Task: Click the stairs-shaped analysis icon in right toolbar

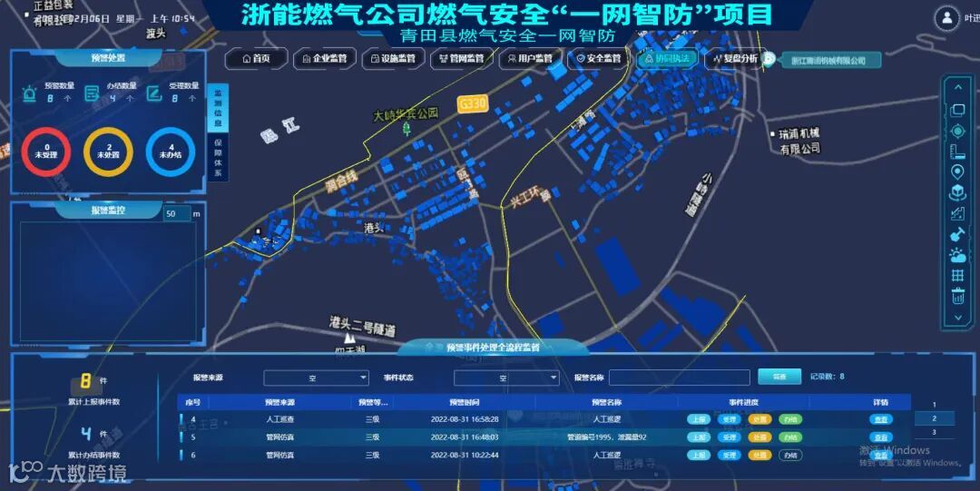Action: (x=957, y=214)
